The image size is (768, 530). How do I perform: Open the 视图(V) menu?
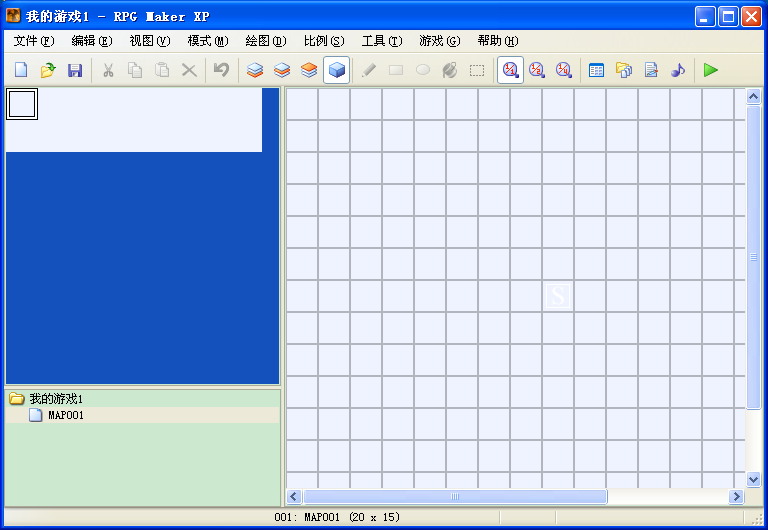150,41
